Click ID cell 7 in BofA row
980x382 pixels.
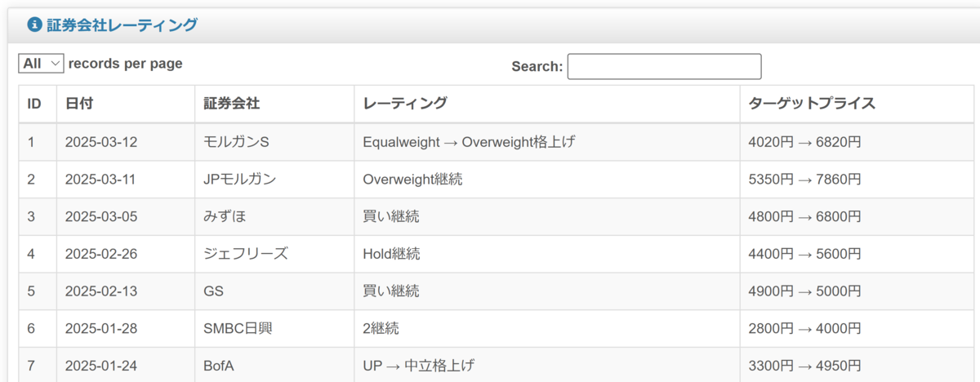(38, 365)
